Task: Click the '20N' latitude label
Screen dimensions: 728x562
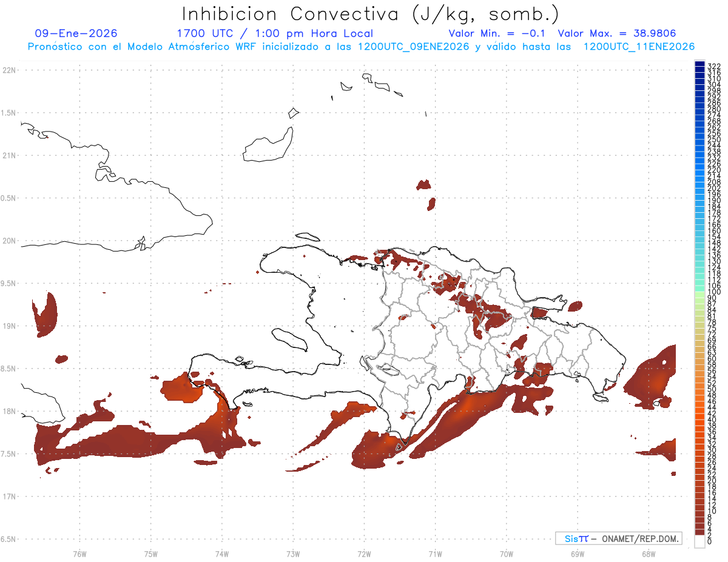Action: tap(8, 241)
